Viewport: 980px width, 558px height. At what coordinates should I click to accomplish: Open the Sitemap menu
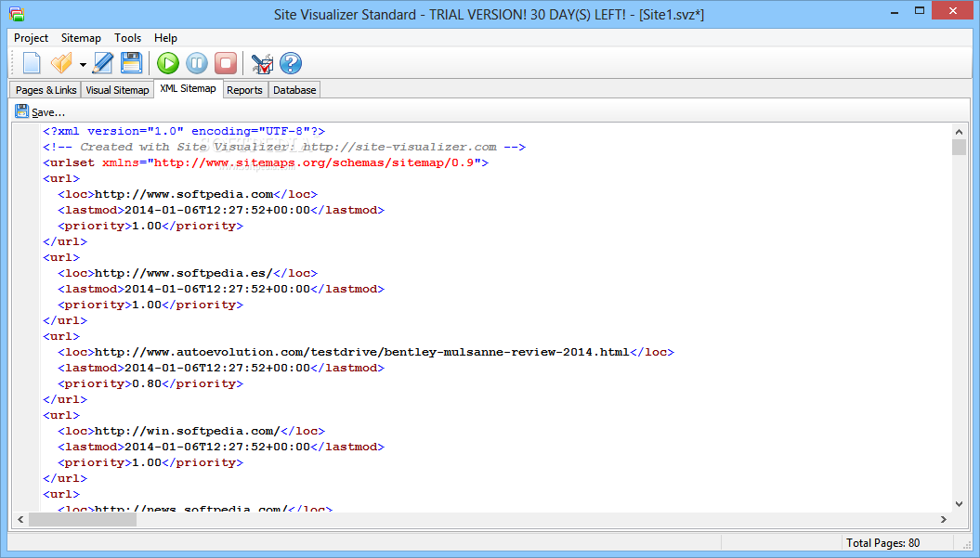click(x=81, y=38)
